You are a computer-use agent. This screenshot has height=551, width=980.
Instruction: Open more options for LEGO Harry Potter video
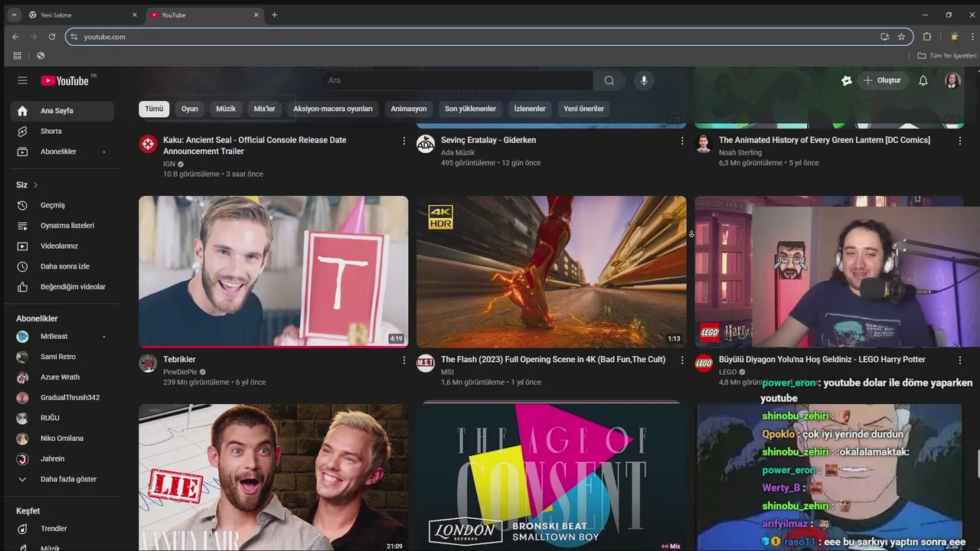pyautogui.click(x=960, y=360)
